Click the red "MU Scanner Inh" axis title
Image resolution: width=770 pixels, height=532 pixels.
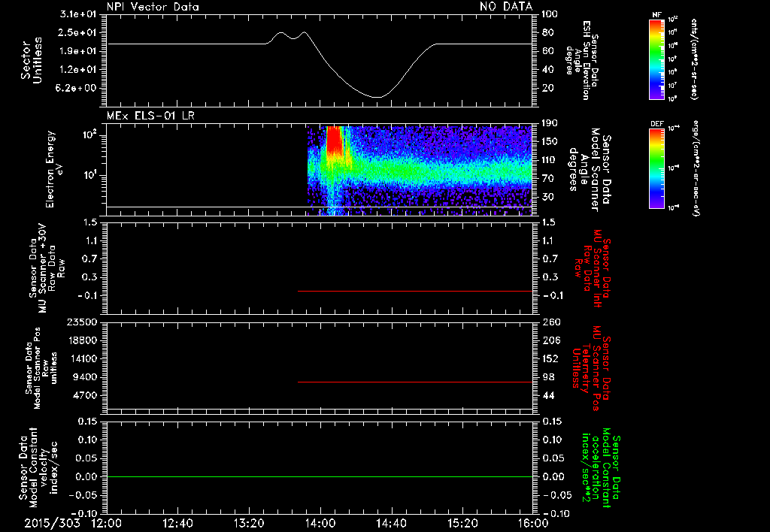[593, 268]
